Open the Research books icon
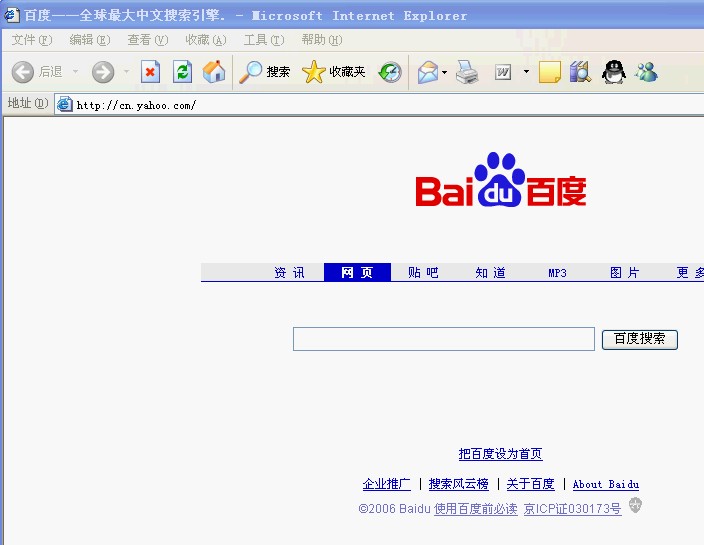704x545 pixels. point(581,72)
